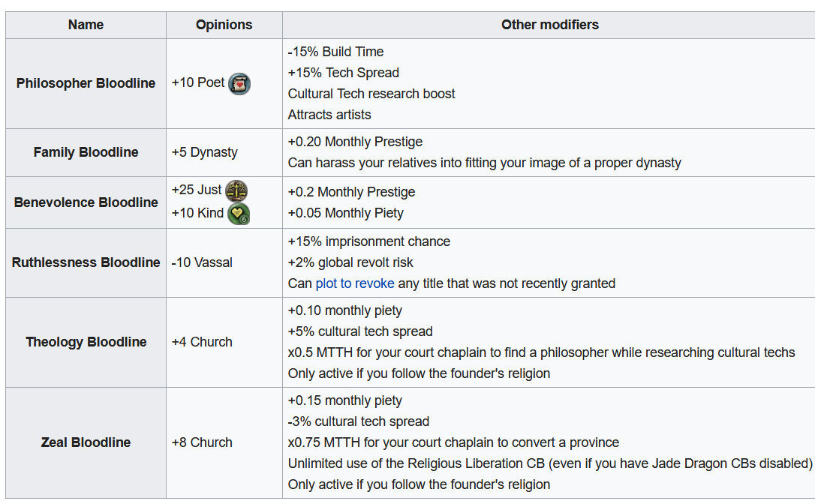Click the "+2% global revolt risk" line
The height and width of the screenshot is (504, 815).
point(350,262)
